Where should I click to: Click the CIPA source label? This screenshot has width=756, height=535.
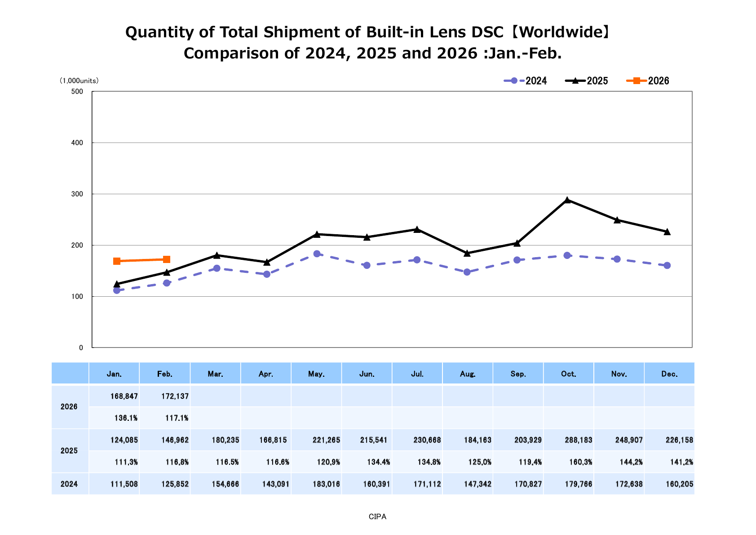(377, 517)
